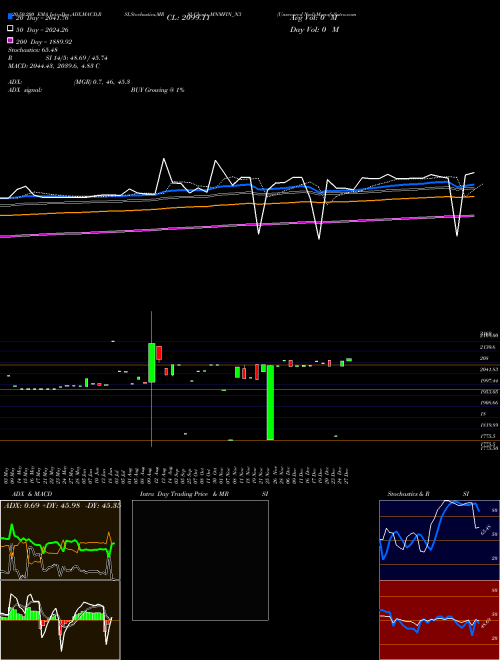Open the MACD histogram chart panel
500x660 pixels.
click(x=60, y=620)
